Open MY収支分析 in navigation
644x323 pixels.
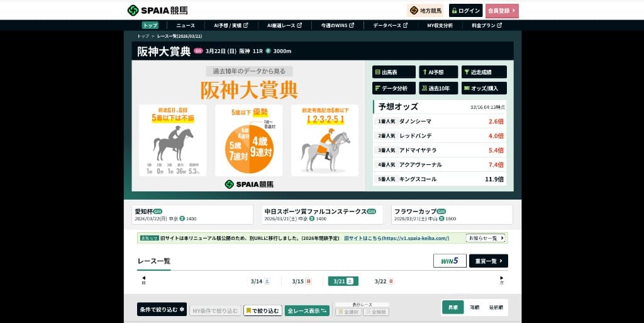(x=440, y=25)
